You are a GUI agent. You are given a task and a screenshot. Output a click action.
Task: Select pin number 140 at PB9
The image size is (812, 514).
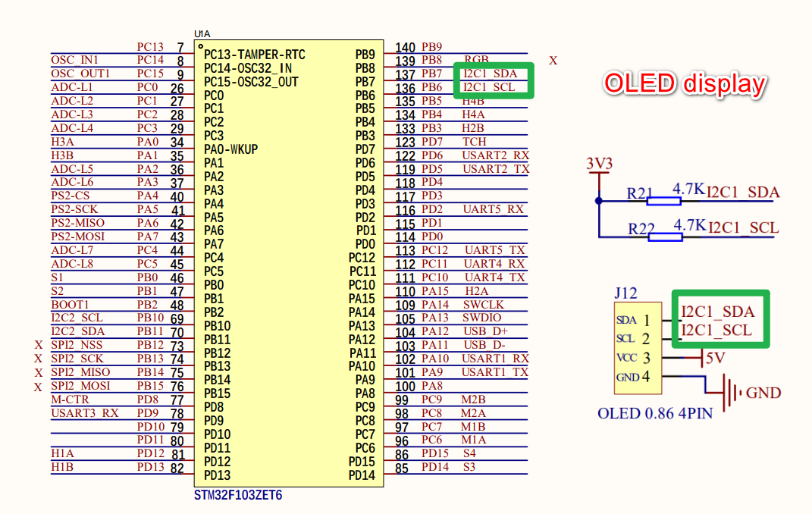click(x=405, y=48)
